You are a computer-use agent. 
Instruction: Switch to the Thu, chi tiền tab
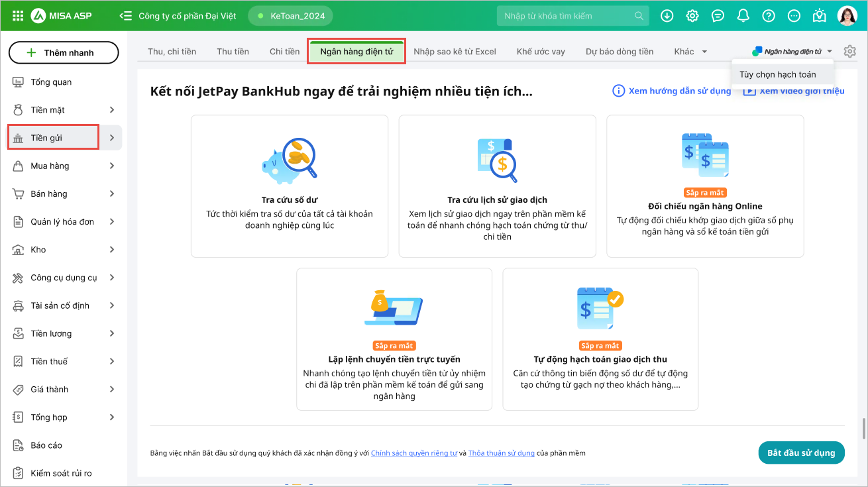coord(172,51)
